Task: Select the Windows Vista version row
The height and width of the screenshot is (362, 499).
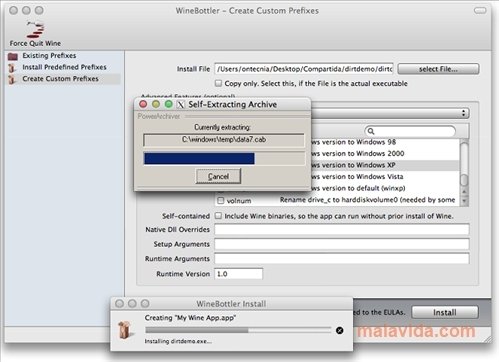Action: (x=385, y=177)
